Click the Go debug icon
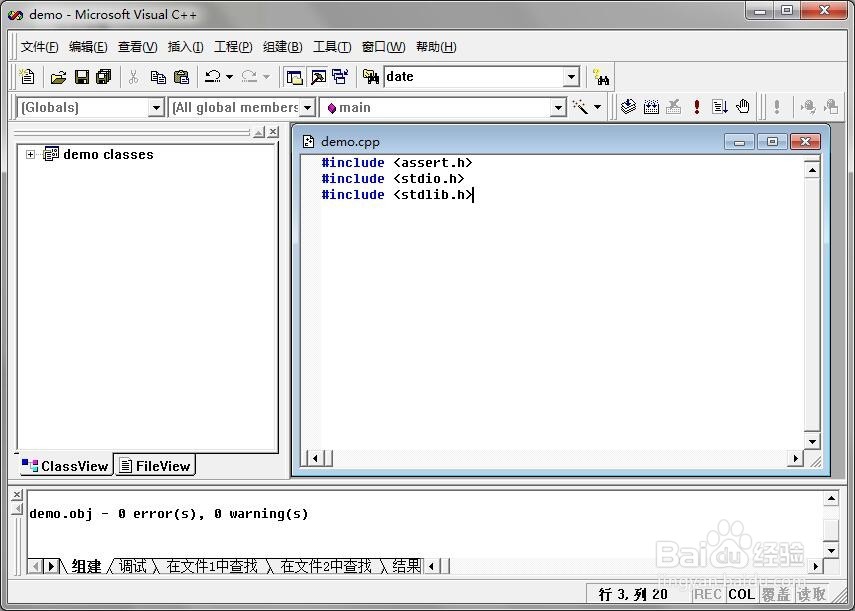Viewport: 855px width, 611px height. point(720,106)
